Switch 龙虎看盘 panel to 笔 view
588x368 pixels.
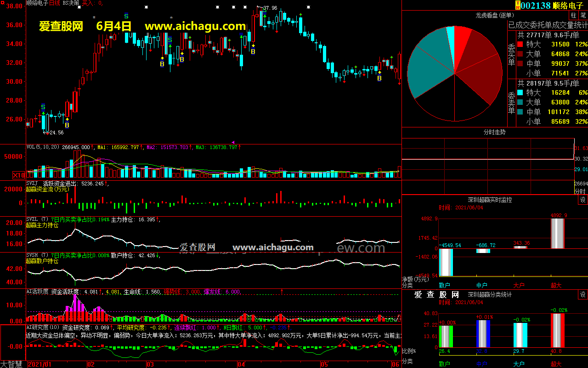tap(583, 15)
